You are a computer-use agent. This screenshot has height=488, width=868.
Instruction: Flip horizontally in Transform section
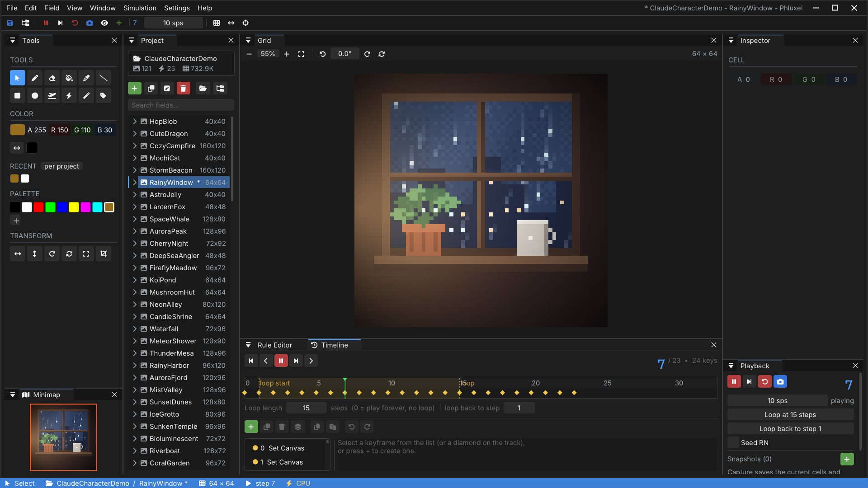(18, 254)
